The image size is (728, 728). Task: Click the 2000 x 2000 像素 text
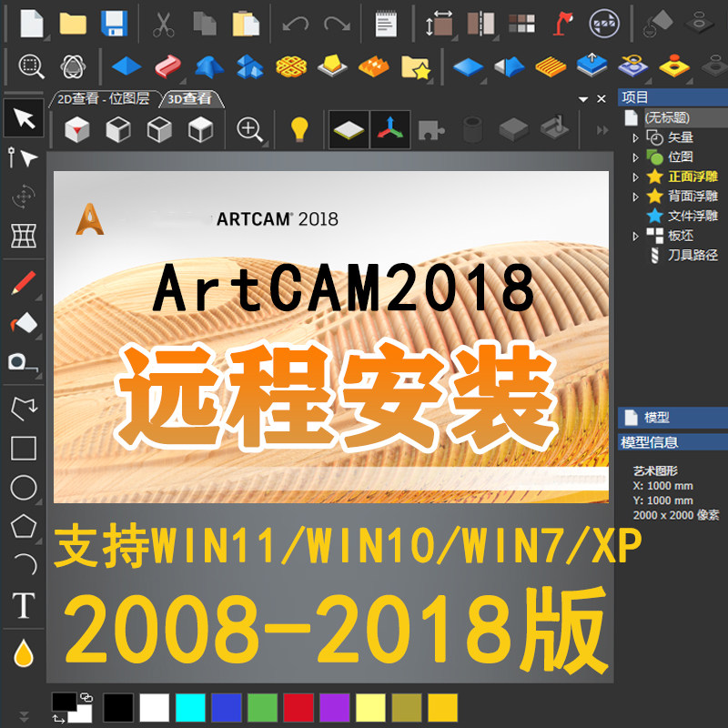coord(676,515)
